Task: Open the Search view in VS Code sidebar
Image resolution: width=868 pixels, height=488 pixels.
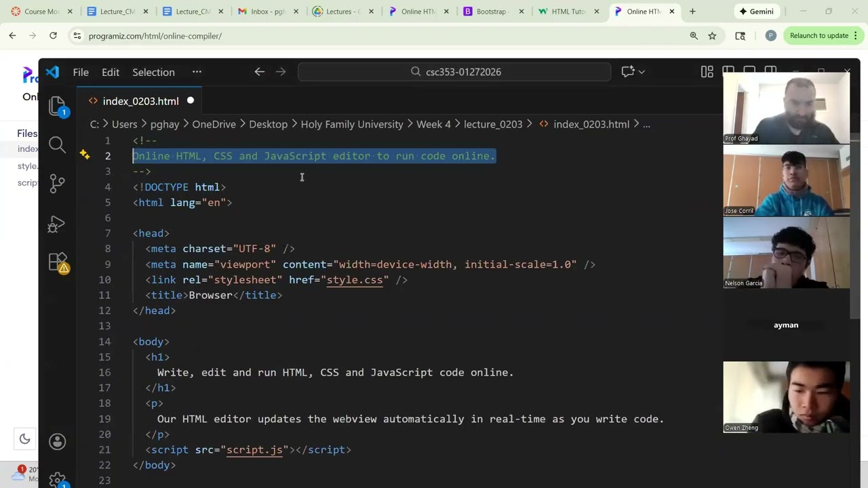Action: point(58,144)
